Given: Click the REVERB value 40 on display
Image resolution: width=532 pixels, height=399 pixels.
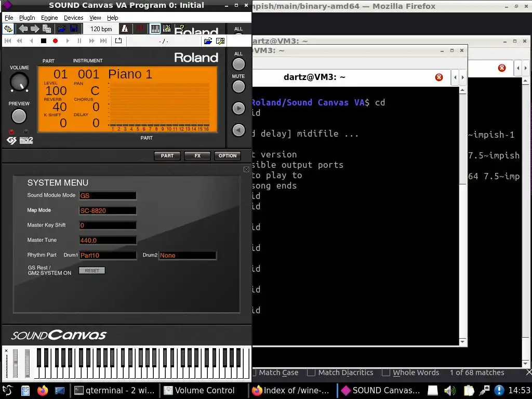Looking at the screenshot, I should pyautogui.click(x=60, y=107).
